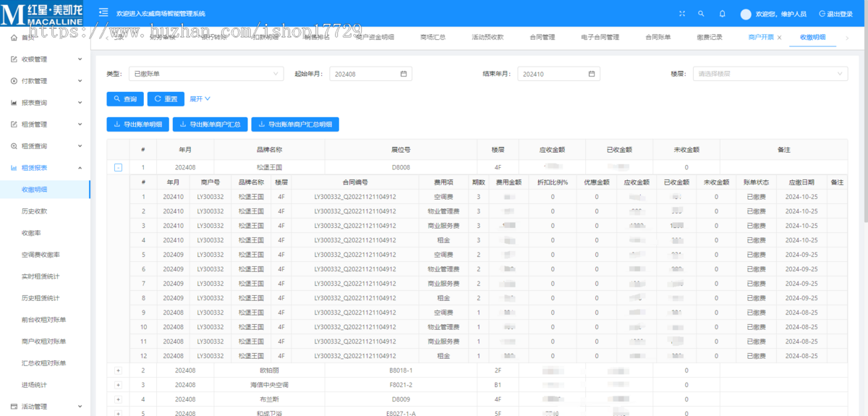Click the 查询 search button

click(125, 99)
